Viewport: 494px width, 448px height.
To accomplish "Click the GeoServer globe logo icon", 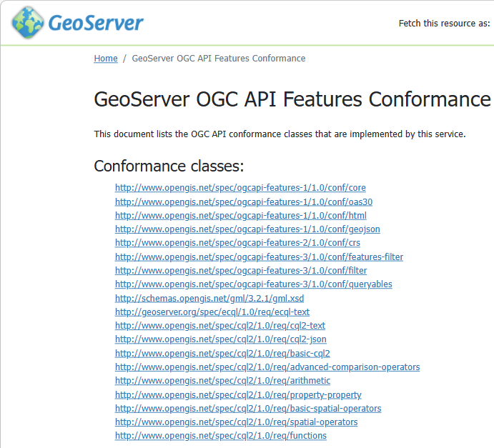I will 27,23.
